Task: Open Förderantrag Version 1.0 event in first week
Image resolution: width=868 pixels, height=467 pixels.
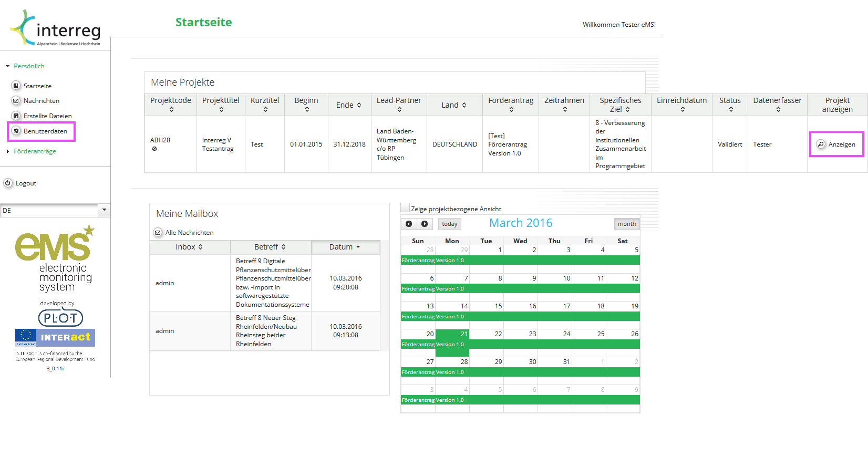Action: click(520, 261)
